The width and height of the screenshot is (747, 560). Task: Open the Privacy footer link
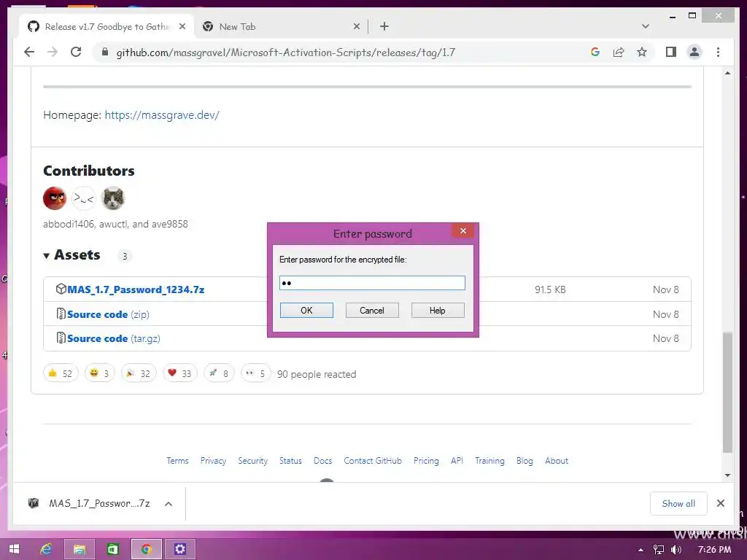coord(213,461)
